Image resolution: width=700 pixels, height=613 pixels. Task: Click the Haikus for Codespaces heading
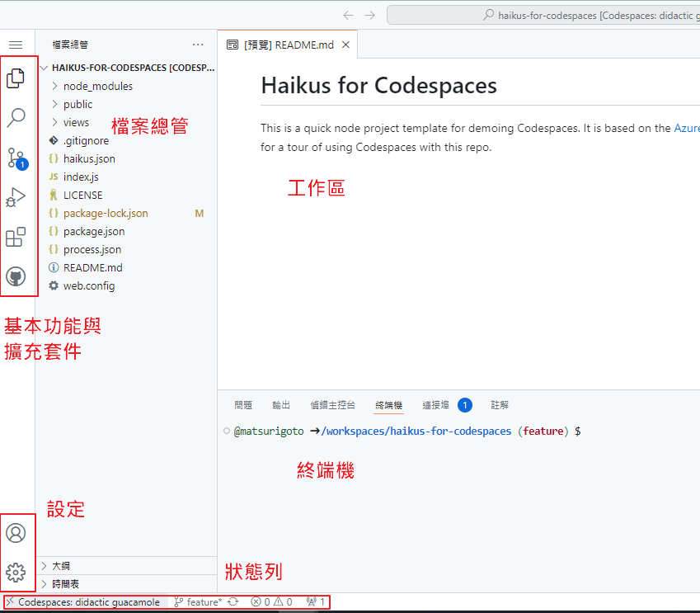click(378, 85)
